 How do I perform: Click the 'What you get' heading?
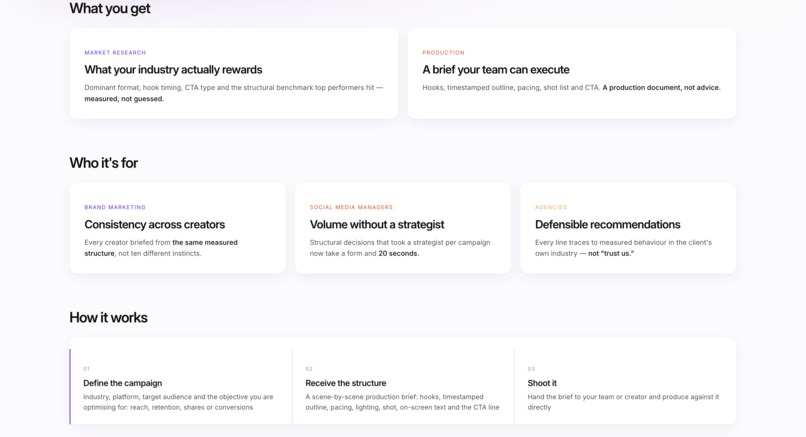110,9
